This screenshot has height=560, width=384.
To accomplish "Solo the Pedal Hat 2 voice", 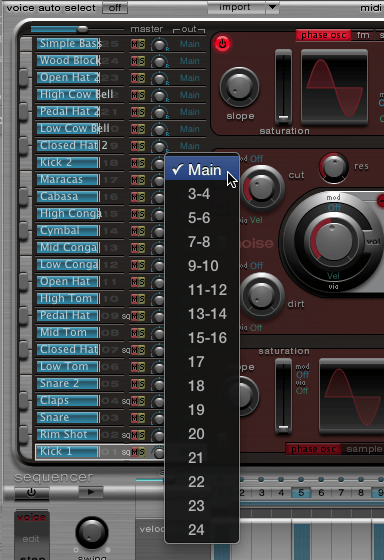I will [x=142, y=112].
